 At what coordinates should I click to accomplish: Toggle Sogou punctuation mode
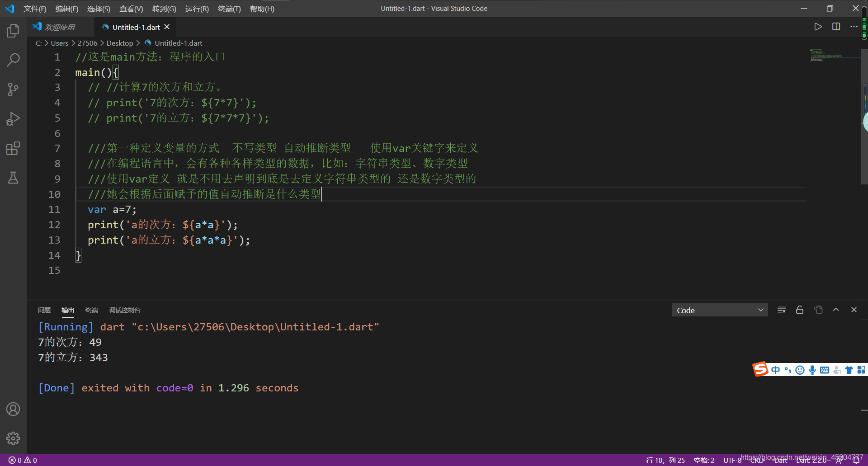788,370
